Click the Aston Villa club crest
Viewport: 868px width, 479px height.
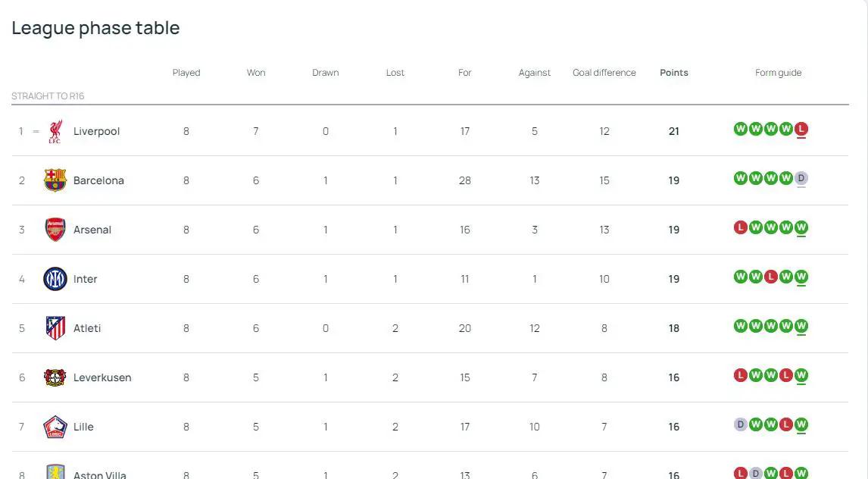55,473
